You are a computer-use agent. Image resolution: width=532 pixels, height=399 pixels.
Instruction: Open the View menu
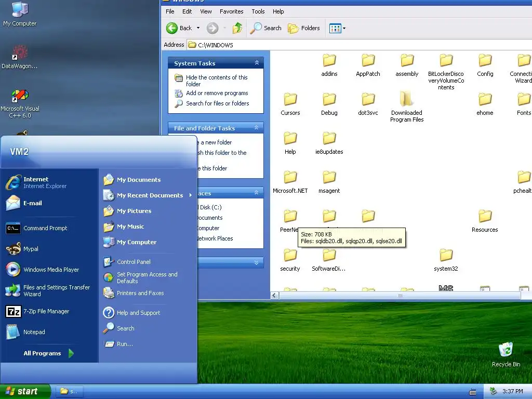tap(206, 11)
